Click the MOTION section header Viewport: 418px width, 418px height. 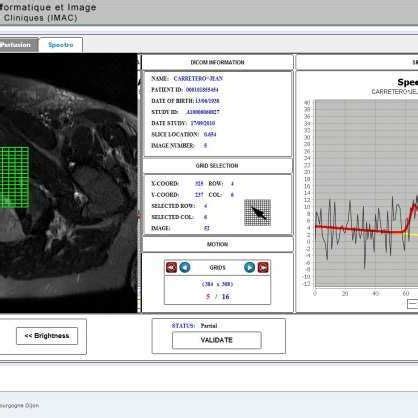(217, 244)
